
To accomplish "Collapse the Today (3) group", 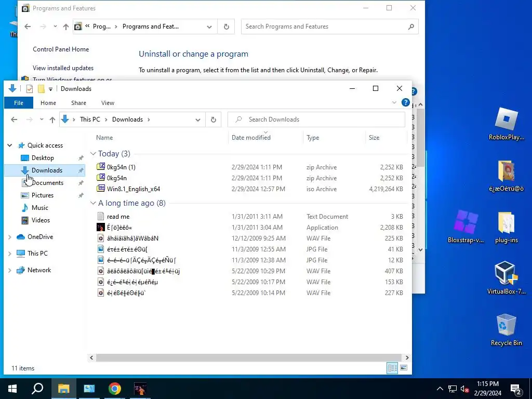I will point(93,154).
